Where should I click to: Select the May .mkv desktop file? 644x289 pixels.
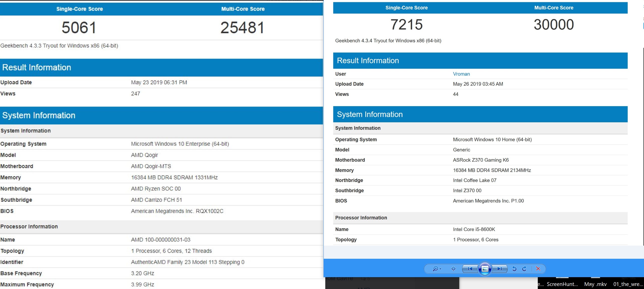pyautogui.click(x=595, y=284)
